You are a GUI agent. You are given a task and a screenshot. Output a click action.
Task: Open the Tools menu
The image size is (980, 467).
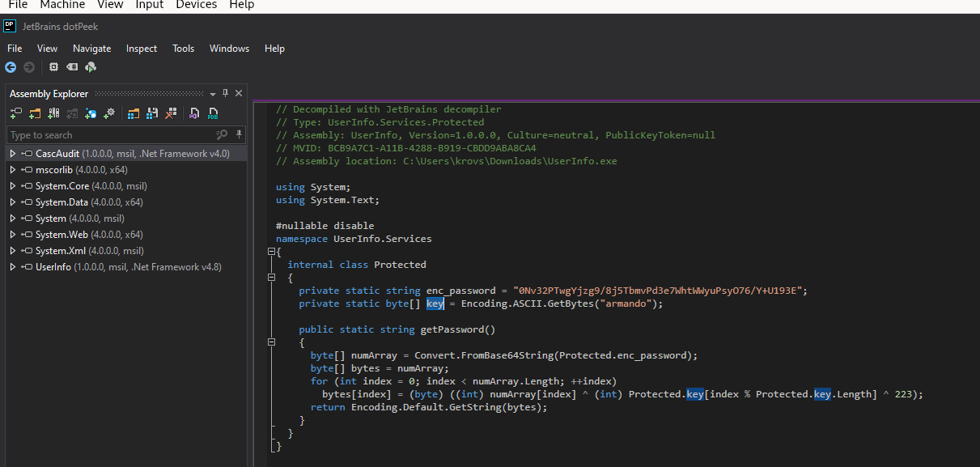point(184,48)
